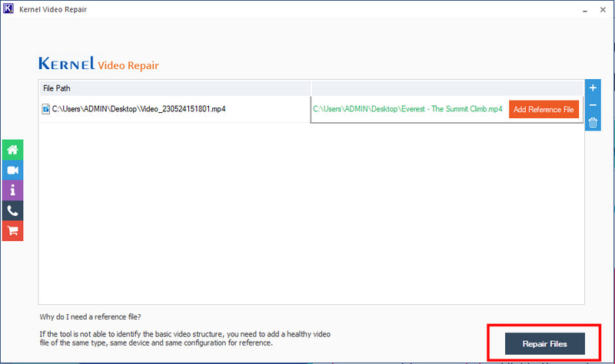
Task: Remove a file with the minus icon
Action: tap(593, 105)
